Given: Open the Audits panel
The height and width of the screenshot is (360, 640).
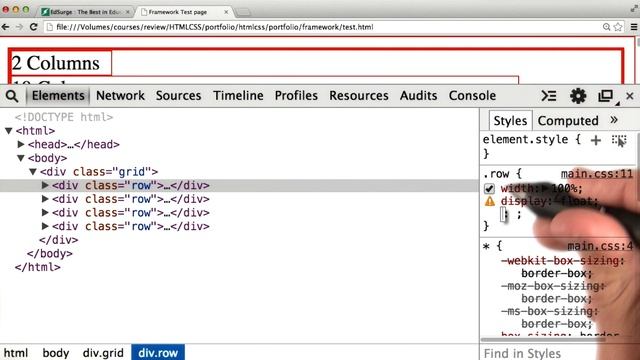Looking at the screenshot, I should tap(418, 96).
